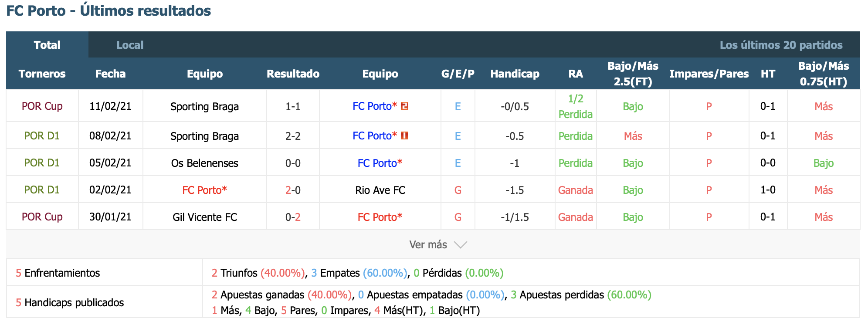This screenshot has height=325, width=868.
Task: Click the card icon beside FC Porto 11/02/21
Action: coord(404,106)
